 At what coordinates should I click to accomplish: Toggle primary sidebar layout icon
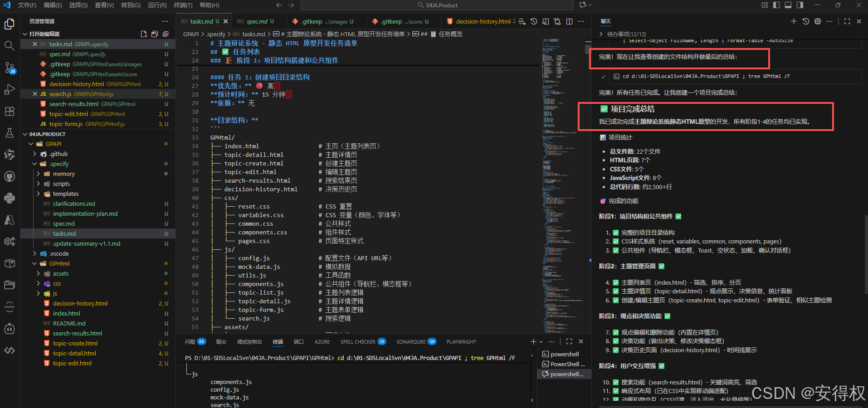(776, 5)
